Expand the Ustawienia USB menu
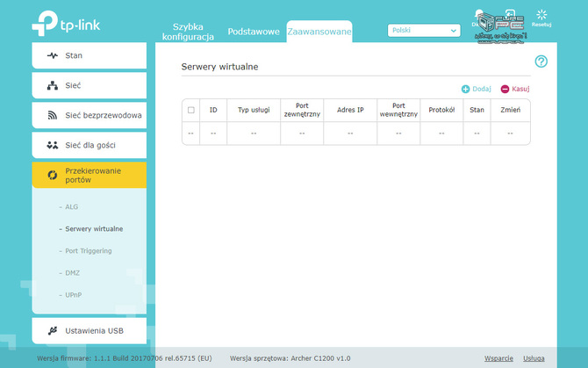 (x=94, y=331)
